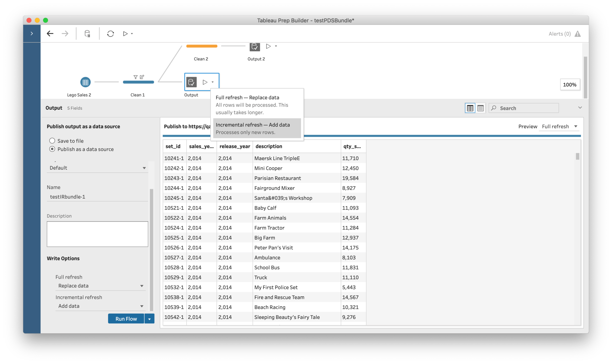This screenshot has width=612, height=364.
Task: Select the School Bus cell
Action: pyautogui.click(x=297, y=267)
